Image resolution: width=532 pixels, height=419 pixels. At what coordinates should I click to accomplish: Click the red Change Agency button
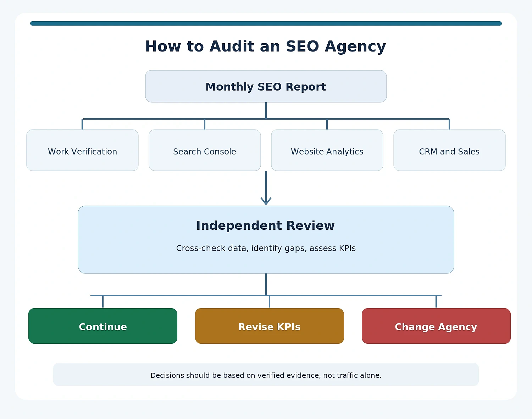point(436,326)
